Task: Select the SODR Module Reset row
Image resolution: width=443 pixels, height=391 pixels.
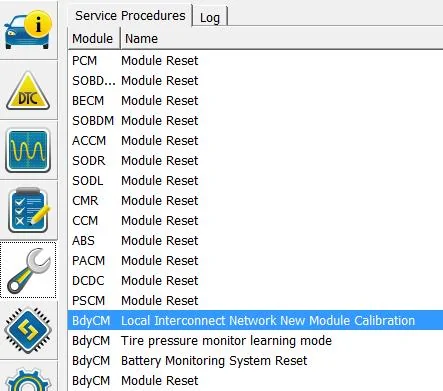Action: tap(255, 161)
